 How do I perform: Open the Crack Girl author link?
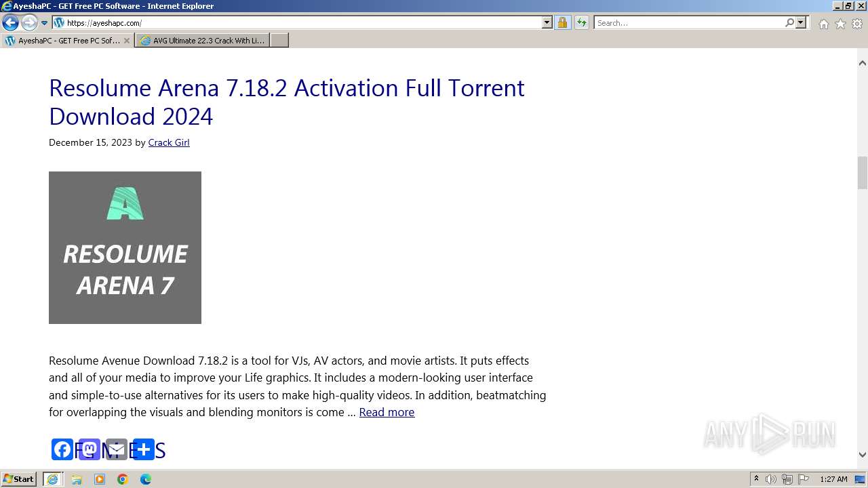(169, 142)
